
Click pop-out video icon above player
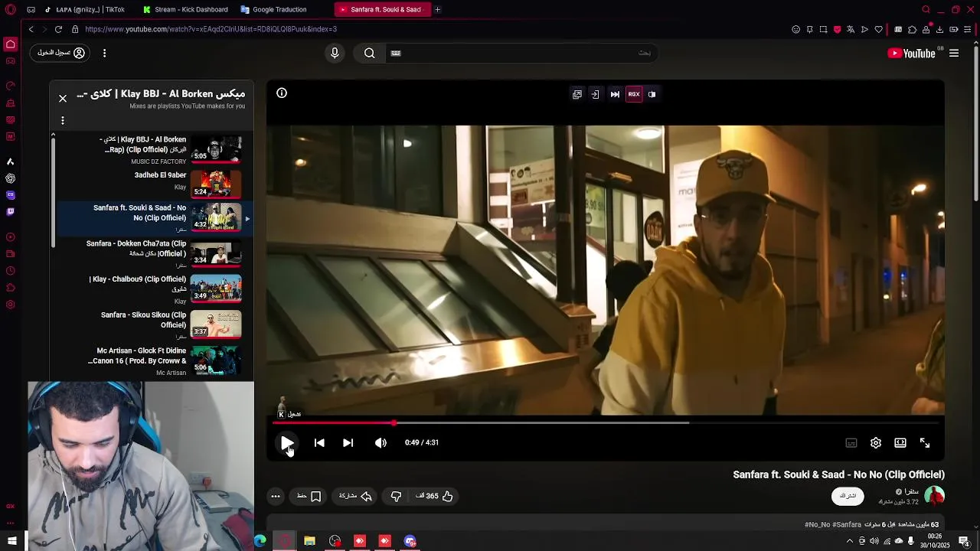(x=577, y=94)
